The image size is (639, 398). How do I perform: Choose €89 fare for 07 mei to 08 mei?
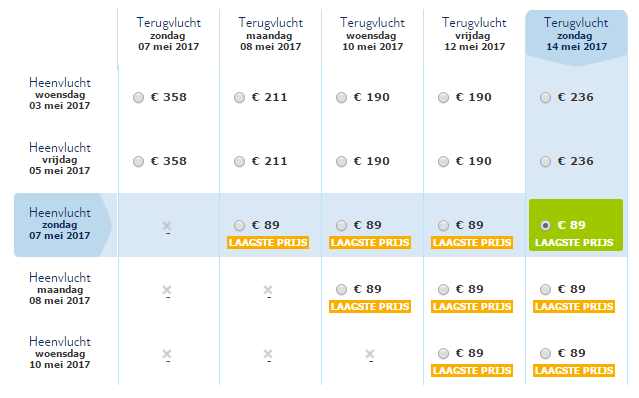tap(240, 225)
